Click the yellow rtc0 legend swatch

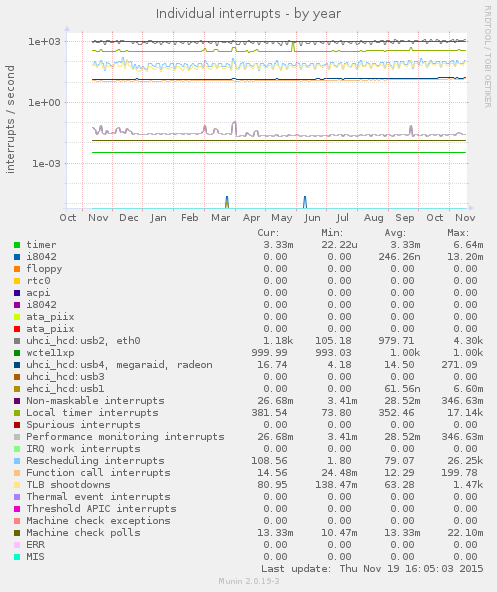[x=17, y=281]
